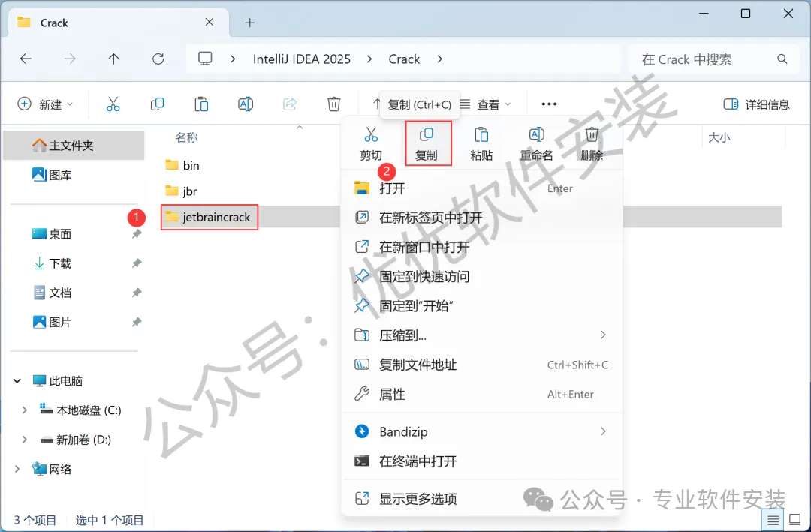Expand the 网络 tree node
The image size is (811, 532).
coord(17,470)
